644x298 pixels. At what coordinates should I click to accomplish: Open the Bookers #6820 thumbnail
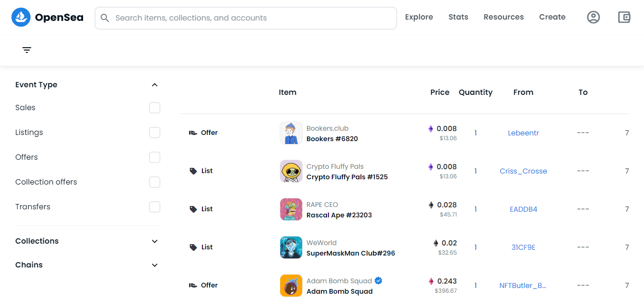[291, 133]
